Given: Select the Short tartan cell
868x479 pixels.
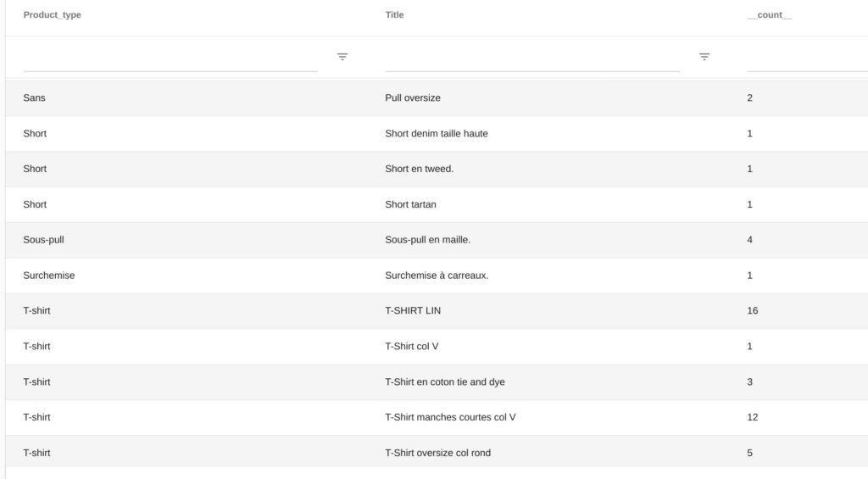Looking at the screenshot, I should pos(411,204).
